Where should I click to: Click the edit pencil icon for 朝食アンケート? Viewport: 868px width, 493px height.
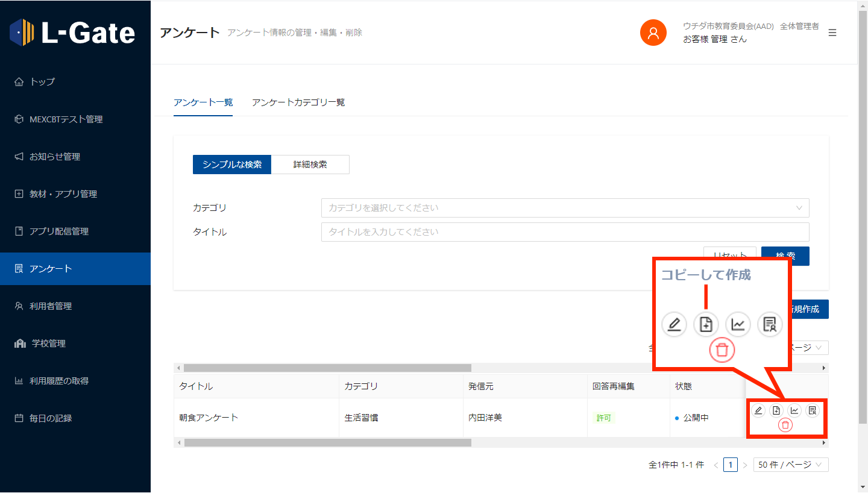click(x=758, y=410)
